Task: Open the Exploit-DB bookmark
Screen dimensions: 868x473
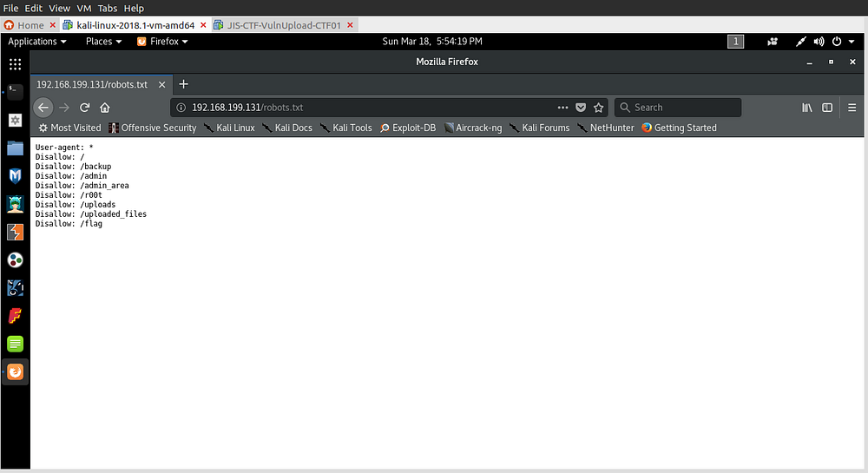Action: point(408,128)
